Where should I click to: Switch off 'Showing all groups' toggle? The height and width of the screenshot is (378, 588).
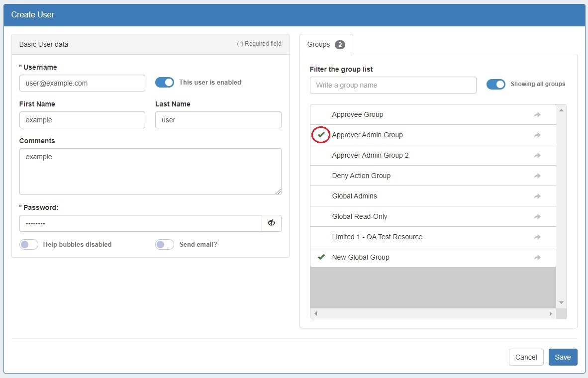pos(495,85)
